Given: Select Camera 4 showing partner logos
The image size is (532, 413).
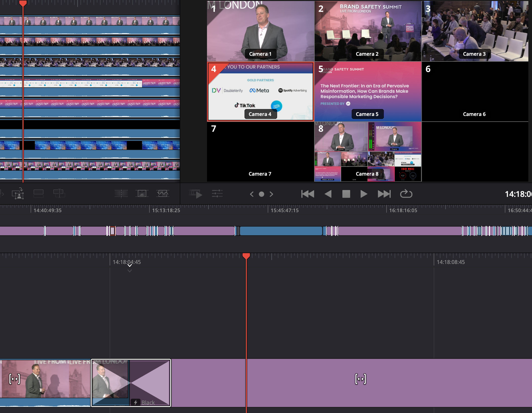Looking at the screenshot, I should (260, 91).
